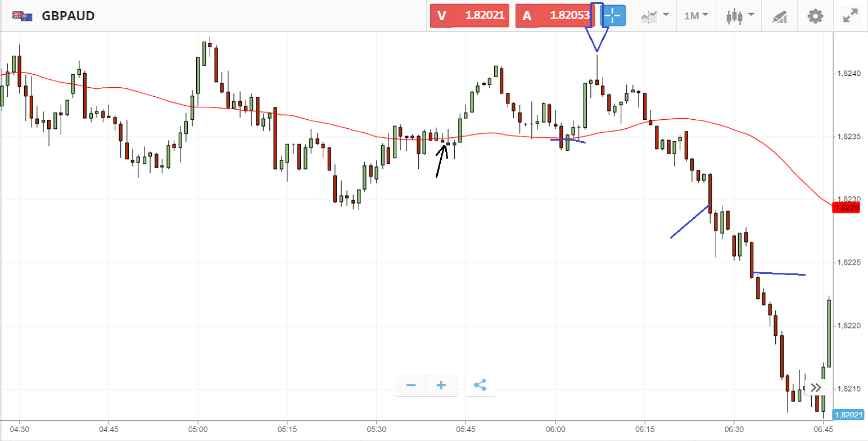Zoom in the chart with plus button
This screenshot has height=441, width=868.
[441, 385]
